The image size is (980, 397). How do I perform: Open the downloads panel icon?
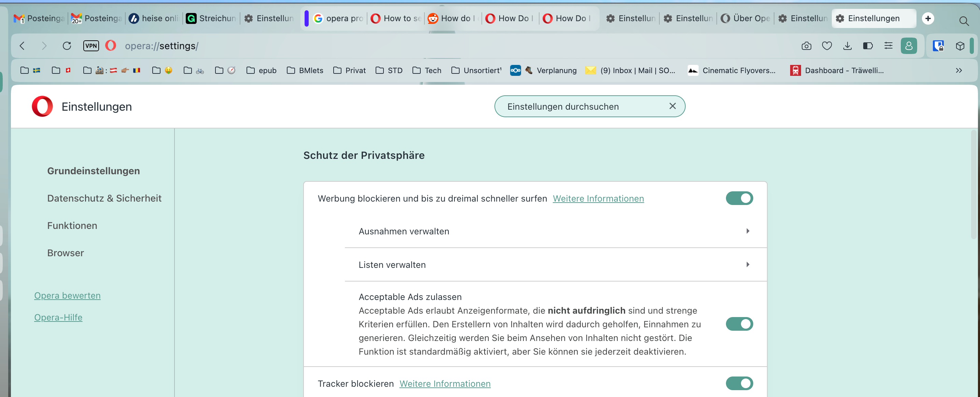click(847, 46)
